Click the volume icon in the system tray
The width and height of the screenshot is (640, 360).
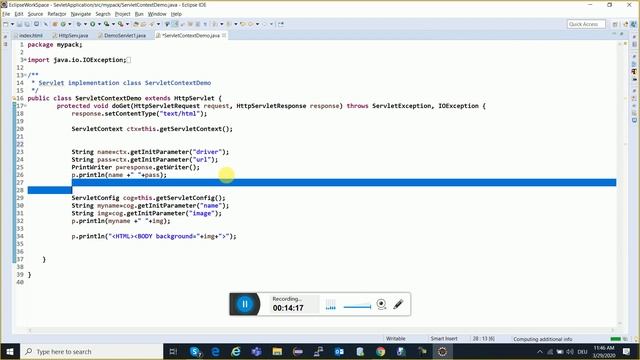pos(570,351)
